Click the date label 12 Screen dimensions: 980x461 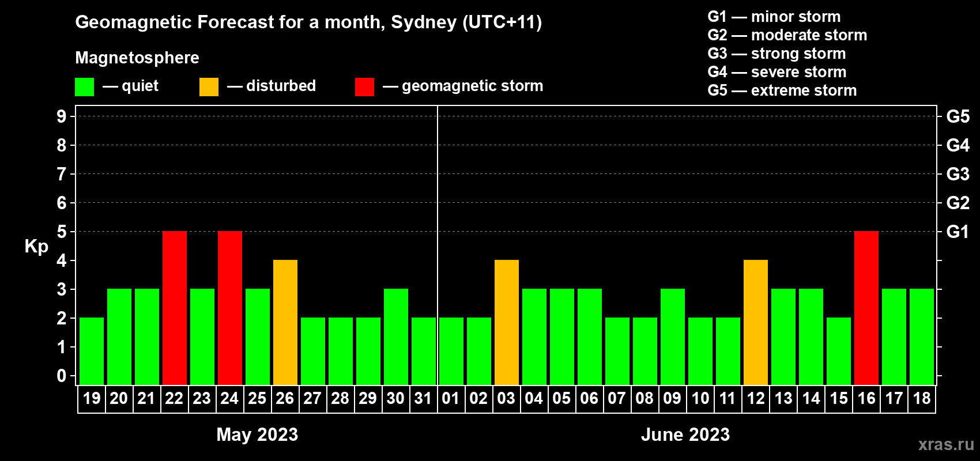point(756,399)
